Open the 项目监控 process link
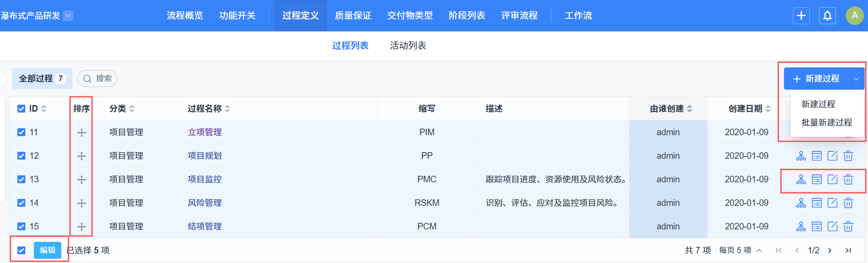868x263 pixels. [205, 179]
